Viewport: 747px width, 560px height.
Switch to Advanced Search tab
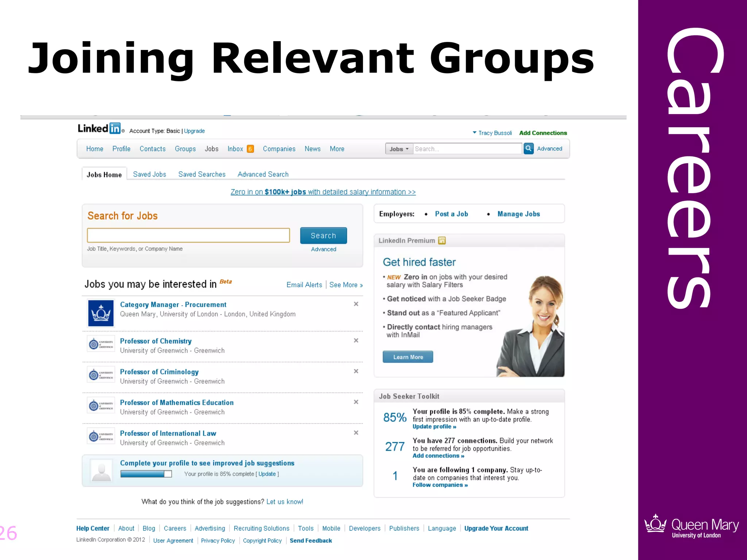[x=263, y=174]
